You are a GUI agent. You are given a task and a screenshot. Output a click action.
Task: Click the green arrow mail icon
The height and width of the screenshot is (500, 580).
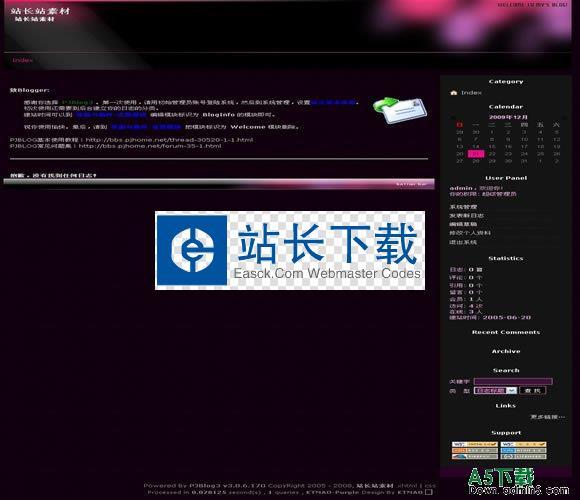tap(400, 110)
